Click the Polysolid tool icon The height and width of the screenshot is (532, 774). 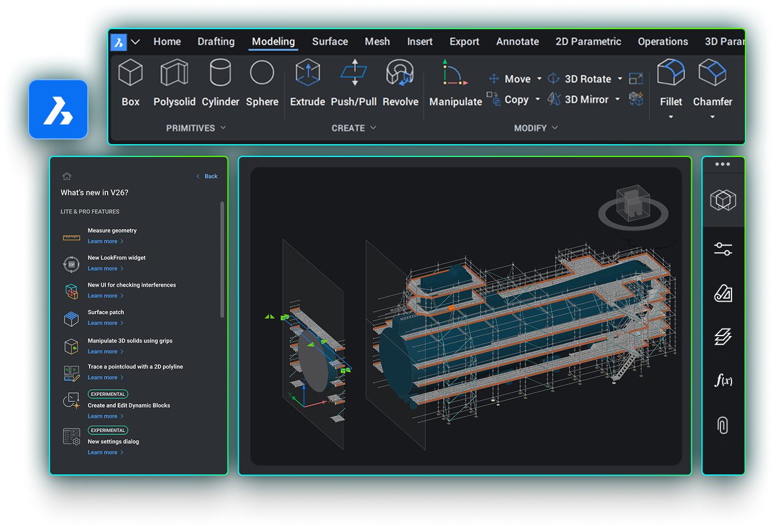[x=174, y=74]
